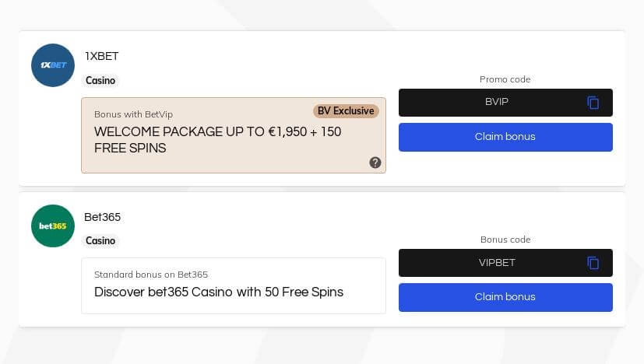The width and height of the screenshot is (644, 364).
Task: Copy the VIPBET bonus code
Action: [x=593, y=263]
